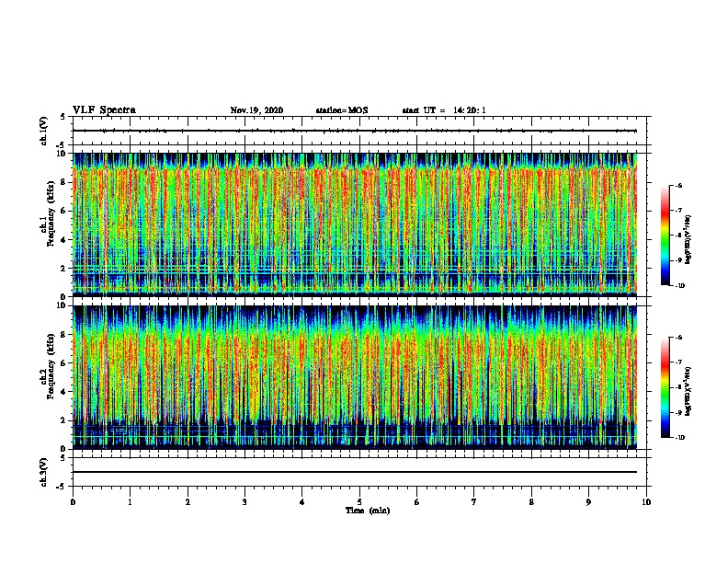The width and height of the screenshot is (728, 563).
Task: Click the "ch.1(V)" waveform axis label
Action: click(x=43, y=131)
